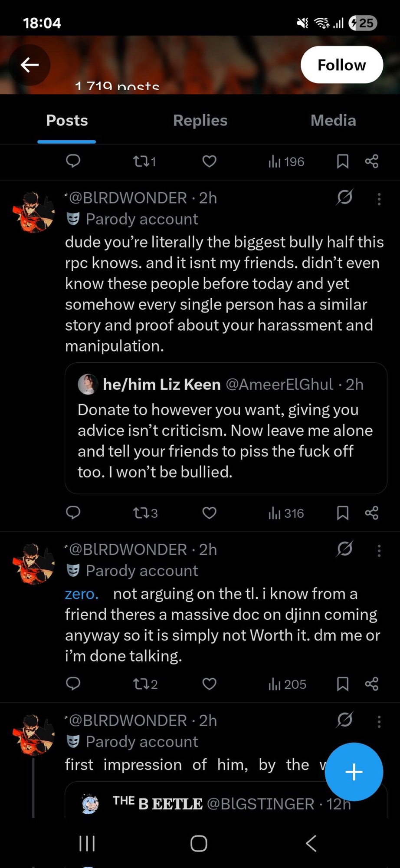The image size is (400, 868).
Task: Select the Posts tab
Action: pos(67,121)
